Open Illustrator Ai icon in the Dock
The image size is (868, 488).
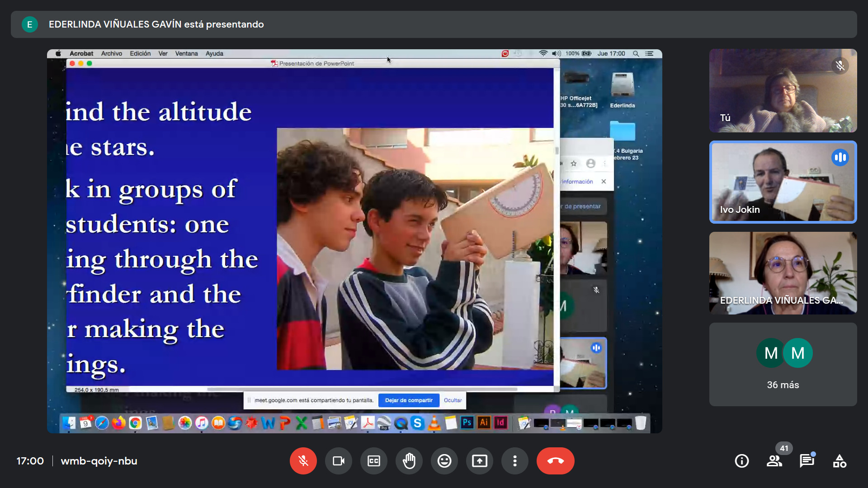tap(484, 422)
